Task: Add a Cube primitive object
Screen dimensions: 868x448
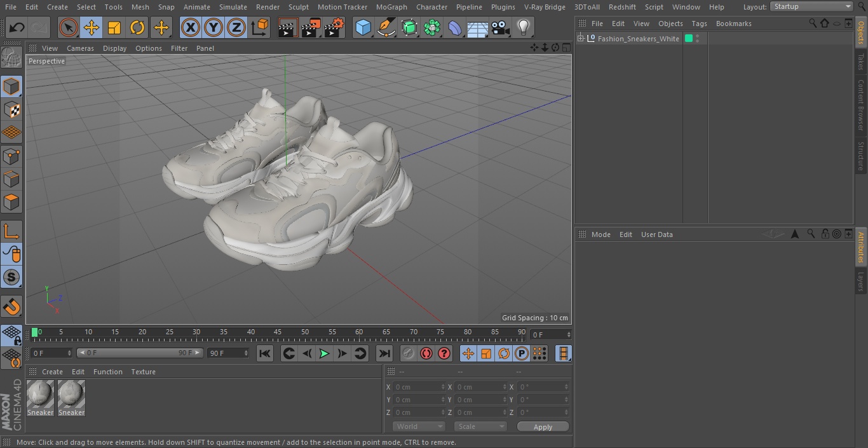Action: (363, 27)
